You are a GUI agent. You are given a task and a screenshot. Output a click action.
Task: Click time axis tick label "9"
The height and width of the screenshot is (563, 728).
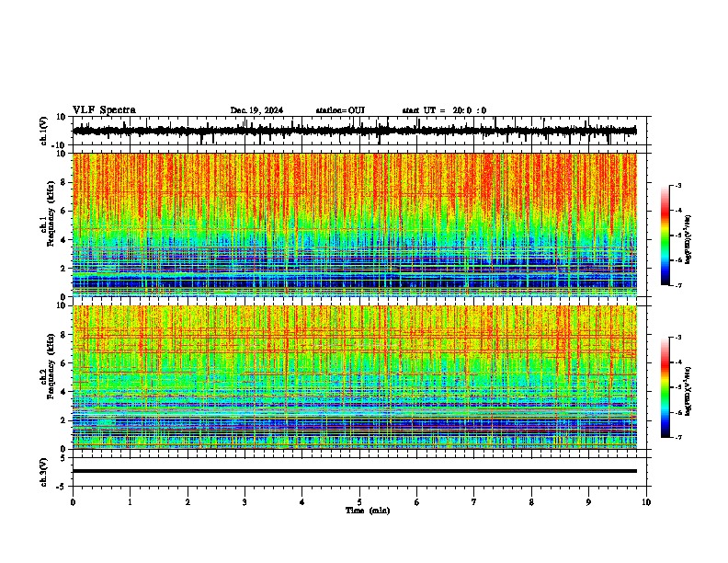point(588,502)
